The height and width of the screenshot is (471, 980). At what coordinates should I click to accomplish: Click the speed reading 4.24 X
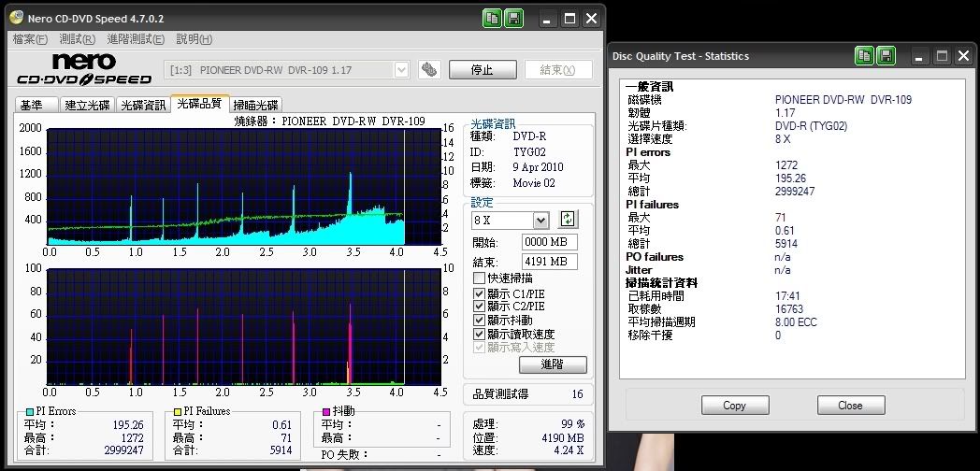coord(569,450)
